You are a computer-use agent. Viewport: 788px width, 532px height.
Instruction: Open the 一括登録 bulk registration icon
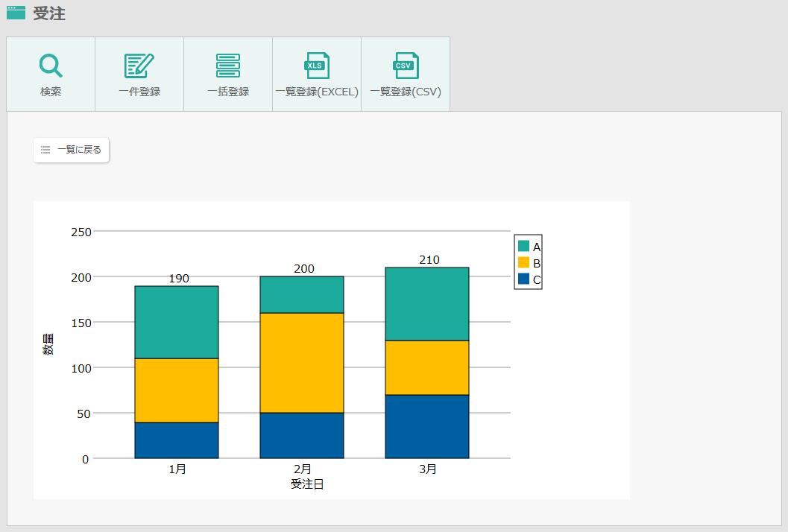point(228,66)
